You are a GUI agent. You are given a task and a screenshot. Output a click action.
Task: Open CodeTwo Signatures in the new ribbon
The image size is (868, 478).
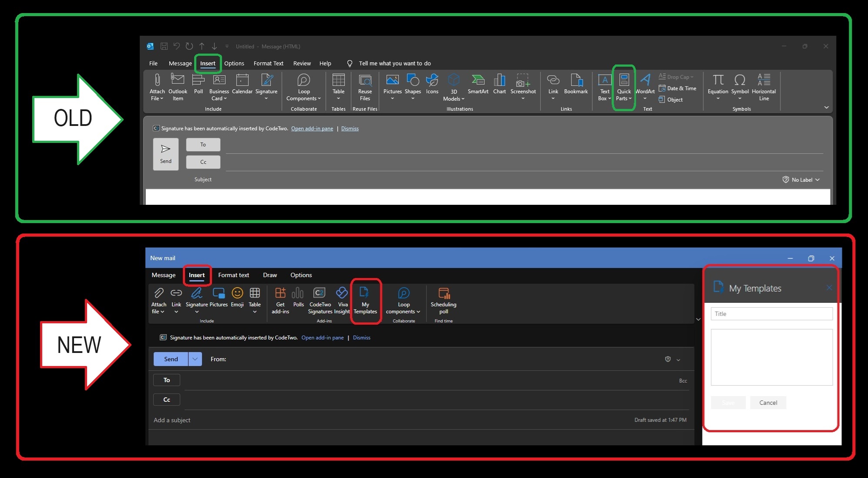(x=320, y=301)
